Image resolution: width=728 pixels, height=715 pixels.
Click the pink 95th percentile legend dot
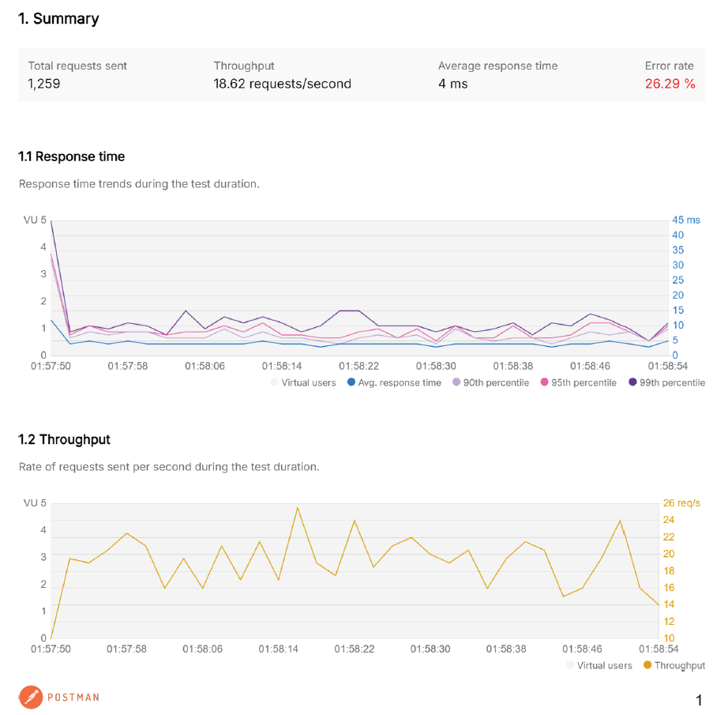click(545, 382)
